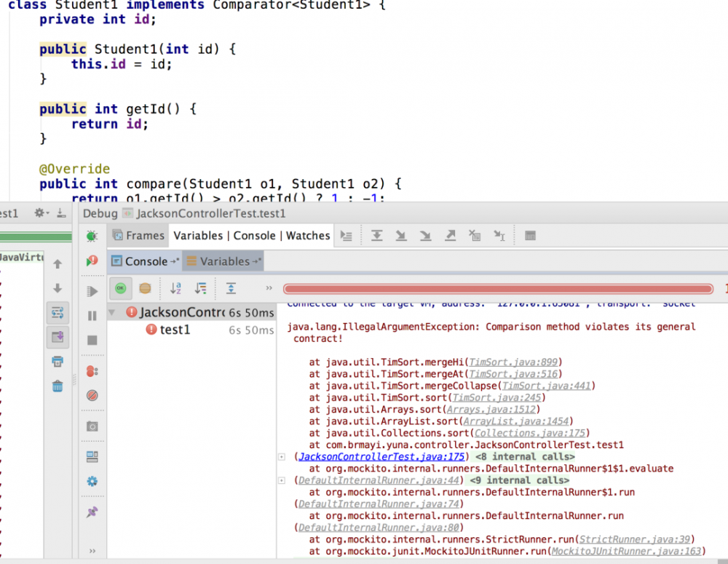Toggle soft-wrap in console
The width and height of the screenshot is (728, 564).
[x=58, y=313]
